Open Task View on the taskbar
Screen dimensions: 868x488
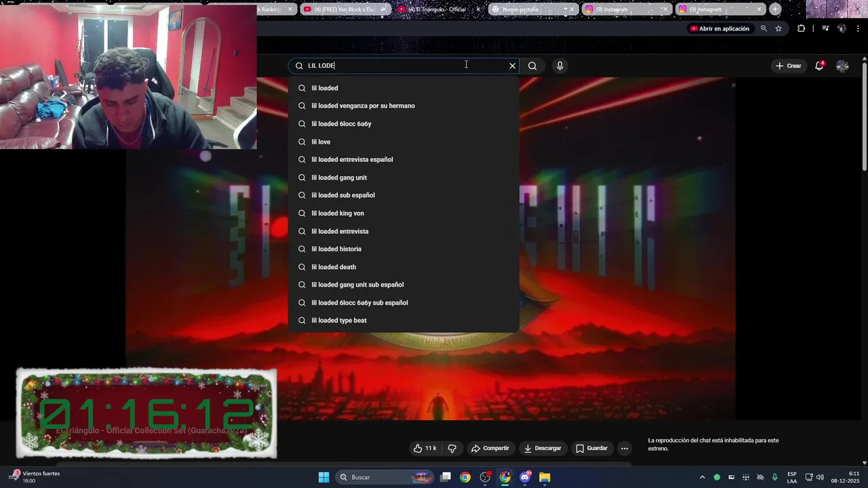pos(446,477)
